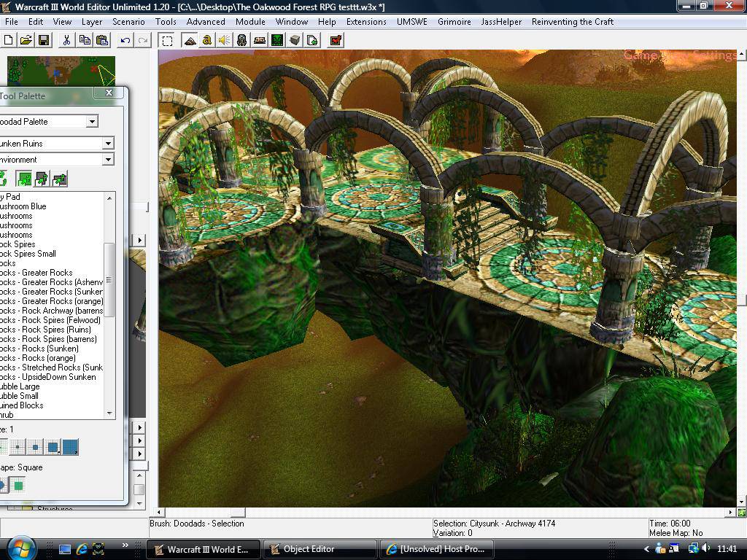Viewport: 747px width, 560px height.
Task: Open the AI Editor green face icon
Action: click(276, 41)
